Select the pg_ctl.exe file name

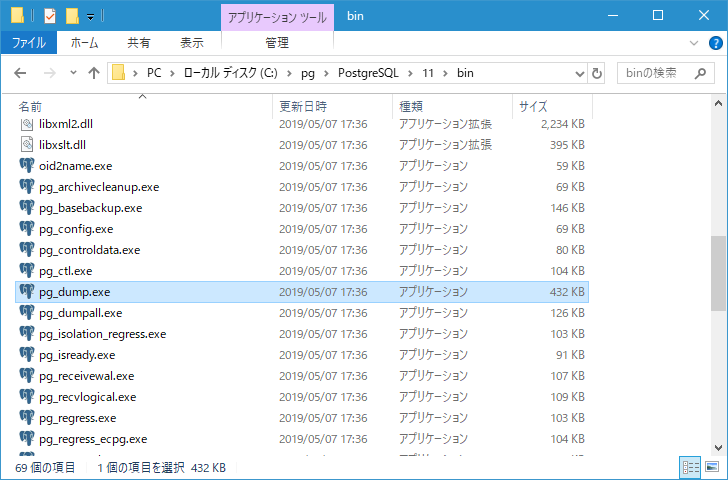tap(65, 271)
